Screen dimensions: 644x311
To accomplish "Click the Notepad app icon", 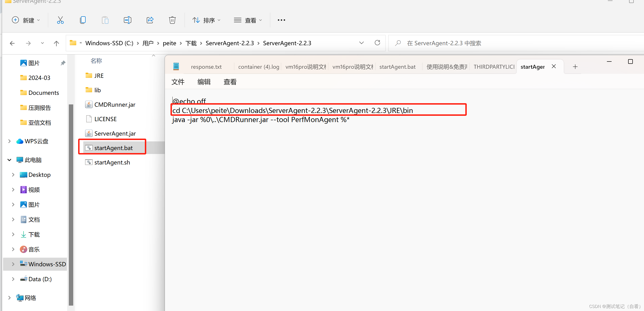I will tap(176, 66).
